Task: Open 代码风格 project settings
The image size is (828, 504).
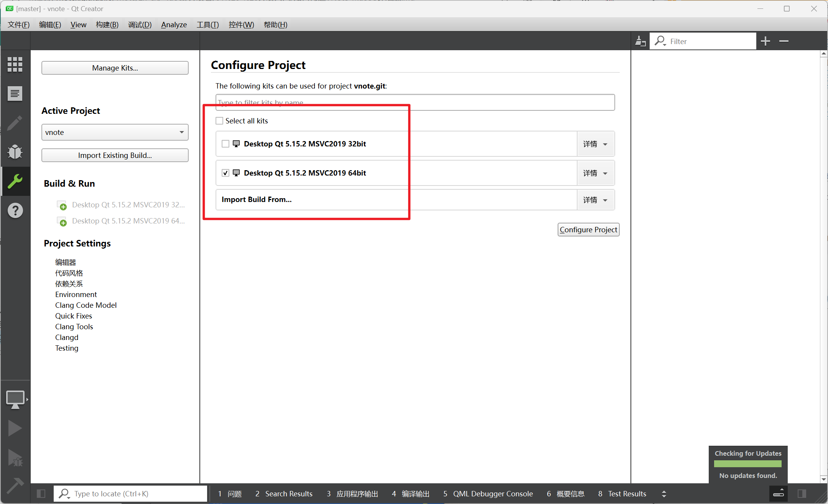Action: (x=69, y=273)
